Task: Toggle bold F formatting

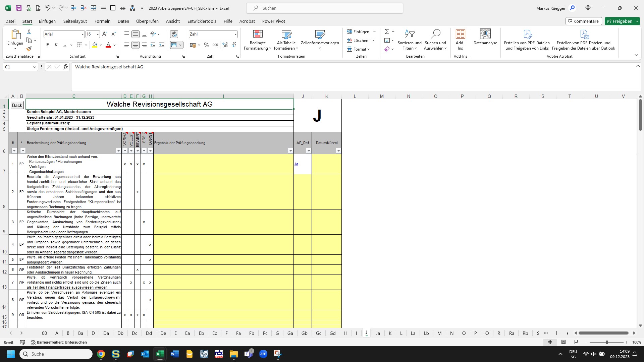Action: pyautogui.click(x=48, y=45)
